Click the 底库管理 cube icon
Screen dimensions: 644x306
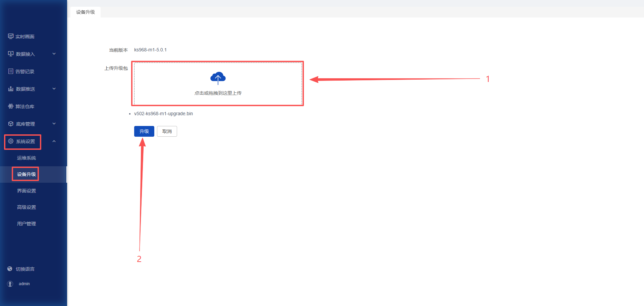(x=11, y=124)
